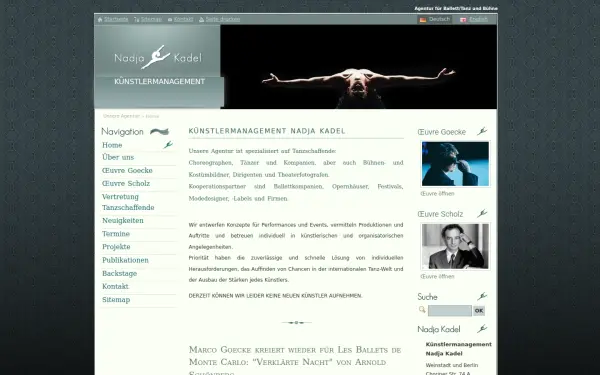Viewport: 600px width, 375px height.
Task: Click the dancer icon beside Œuvre Goecke heading
Action: [482, 131]
